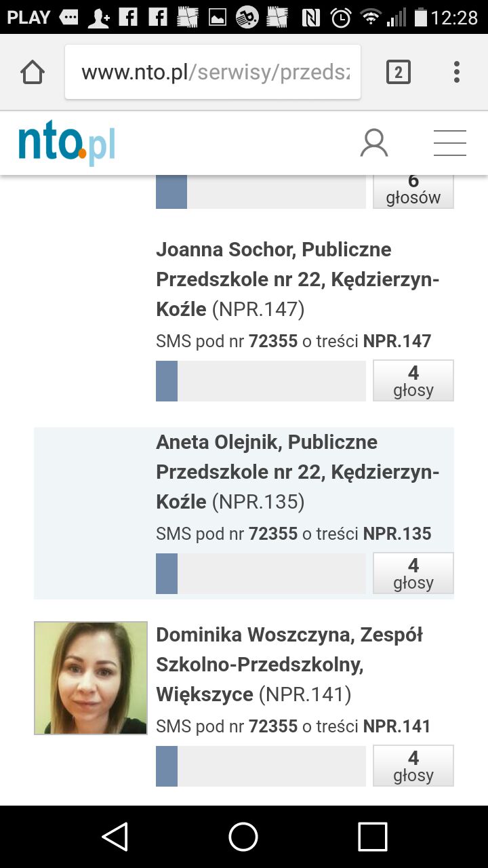This screenshot has width=488, height=868.
Task: Click the 4 głosy button for Aneta Olejnik
Action: tap(413, 573)
